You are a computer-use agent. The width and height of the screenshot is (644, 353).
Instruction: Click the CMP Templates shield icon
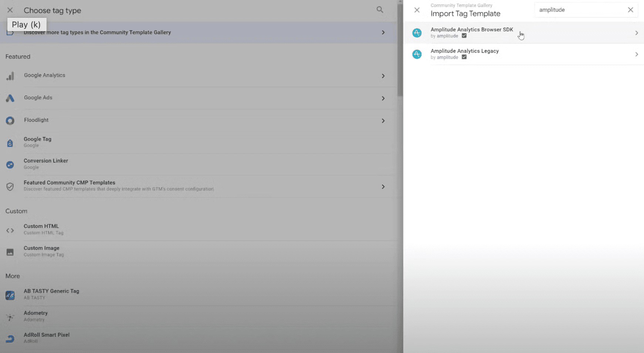pyautogui.click(x=10, y=186)
